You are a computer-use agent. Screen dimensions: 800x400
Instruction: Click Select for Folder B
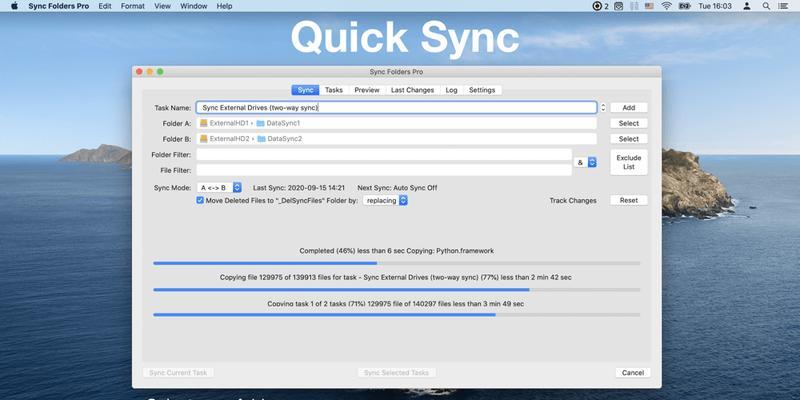pyautogui.click(x=629, y=139)
